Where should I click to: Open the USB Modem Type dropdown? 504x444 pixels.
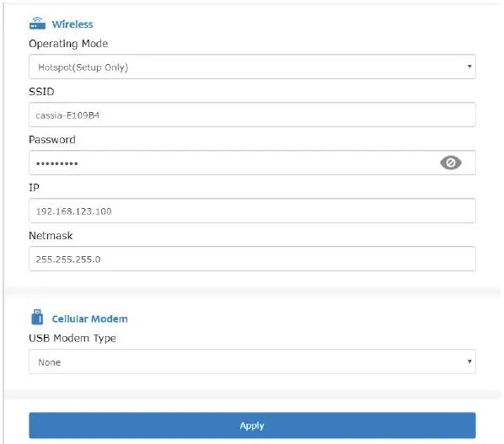coord(252,361)
